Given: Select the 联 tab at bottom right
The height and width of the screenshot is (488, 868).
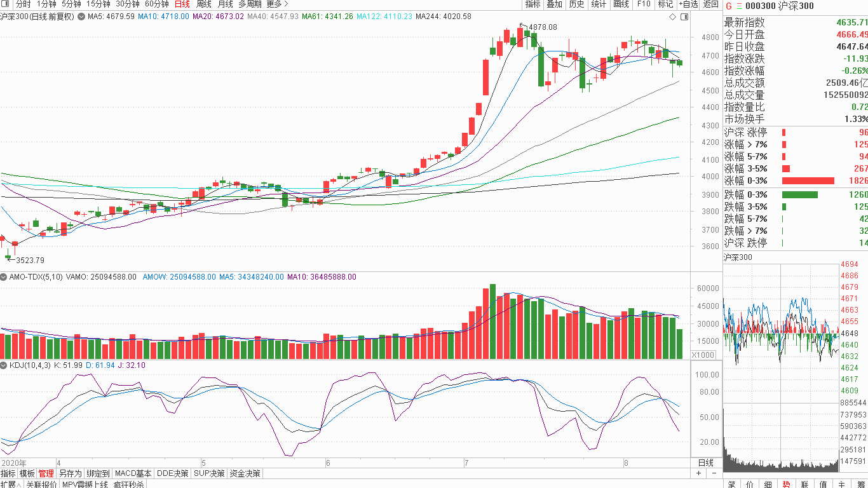Looking at the screenshot, I should click(805, 484).
